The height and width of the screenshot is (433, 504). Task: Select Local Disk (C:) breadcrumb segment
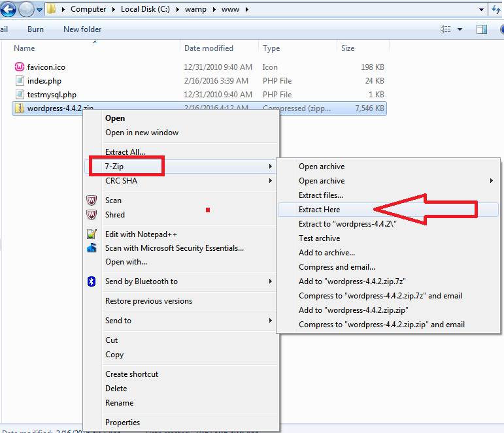[x=145, y=9]
